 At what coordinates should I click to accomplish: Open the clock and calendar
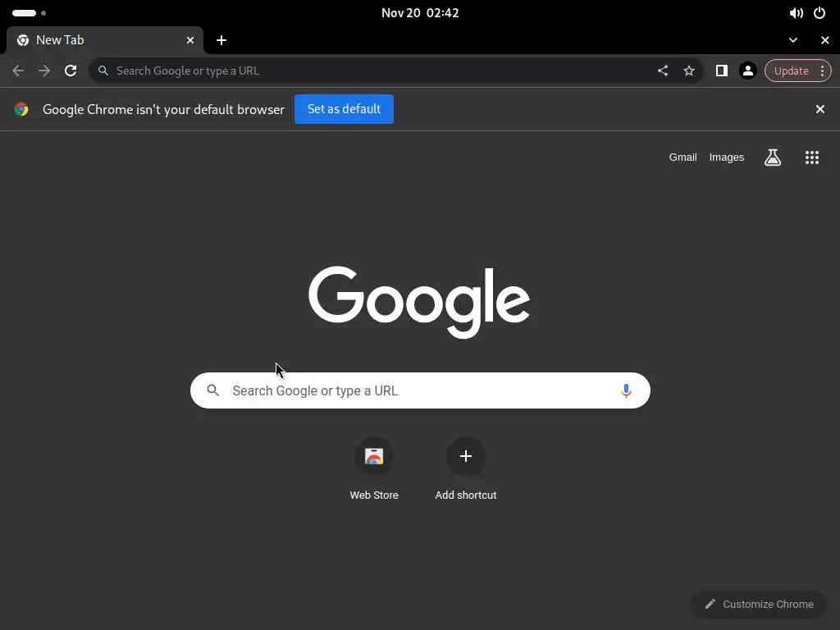point(420,13)
